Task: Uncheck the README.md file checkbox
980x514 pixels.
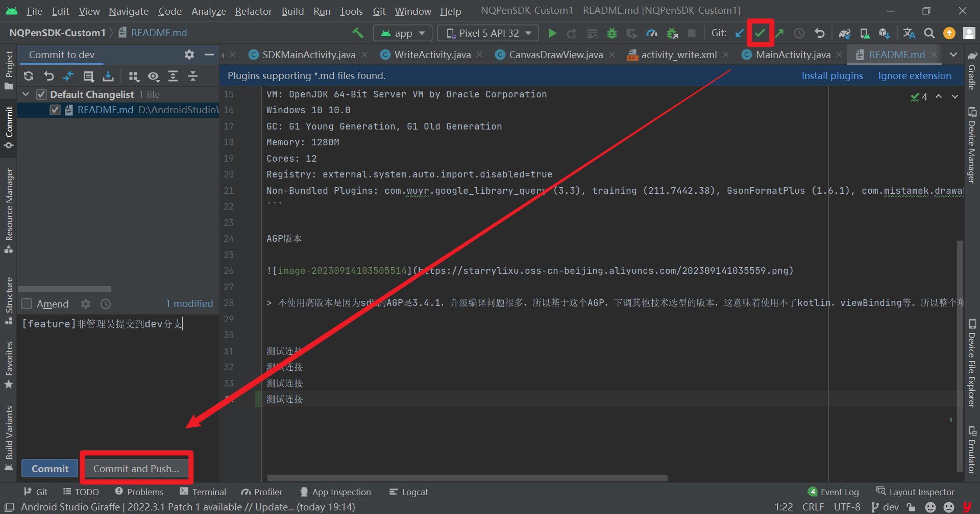Action: 55,110
